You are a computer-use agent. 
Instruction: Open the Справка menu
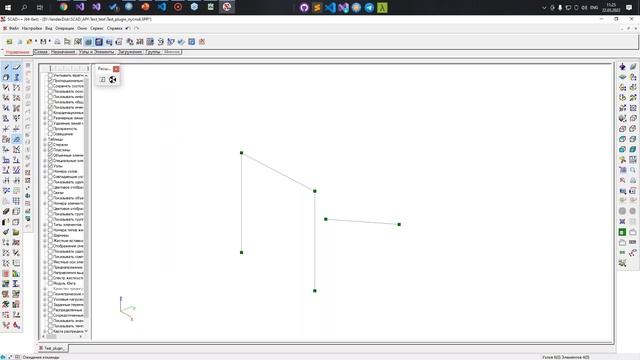pos(114,29)
